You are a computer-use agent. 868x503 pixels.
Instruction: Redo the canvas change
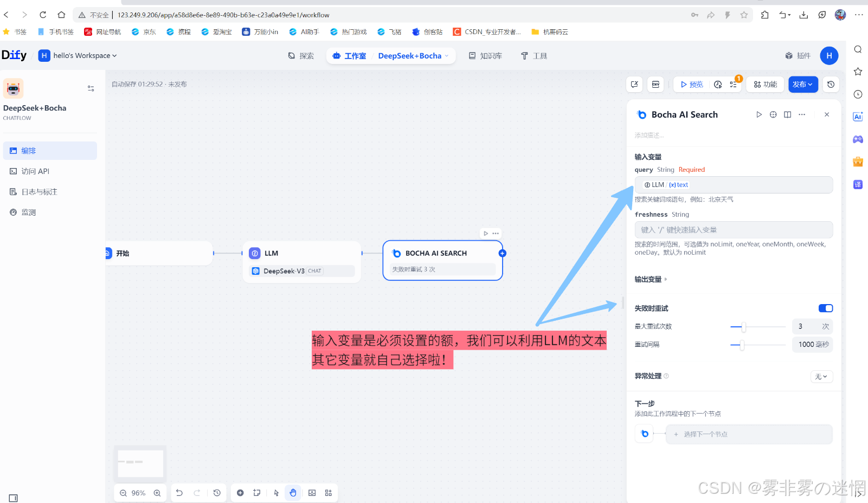click(197, 493)
